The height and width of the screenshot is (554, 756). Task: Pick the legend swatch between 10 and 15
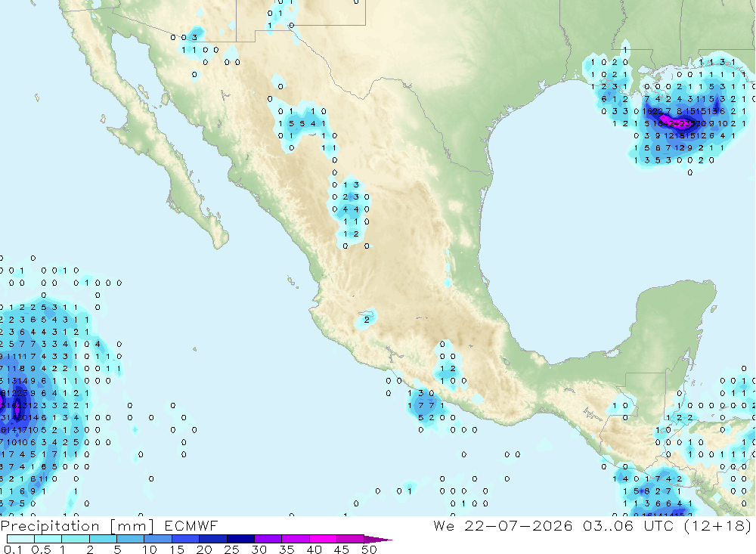pos(158,539)
